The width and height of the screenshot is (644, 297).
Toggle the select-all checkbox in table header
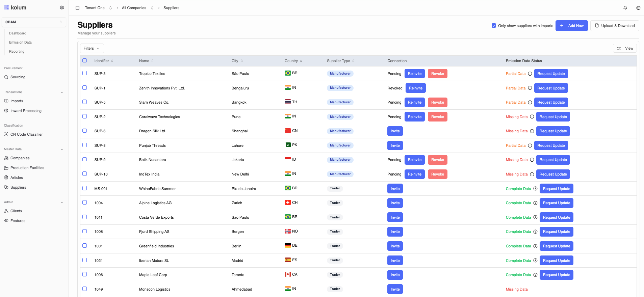(84, 60)
